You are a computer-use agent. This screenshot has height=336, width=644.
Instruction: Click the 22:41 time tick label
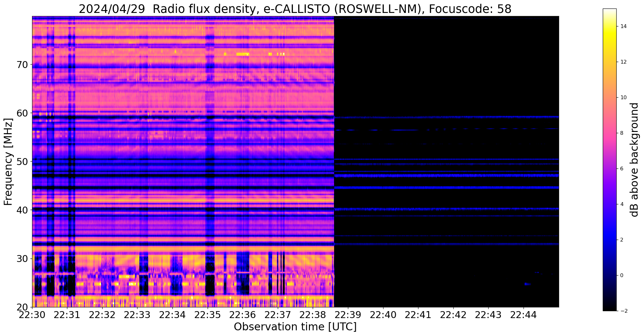[x=418, y=314]
